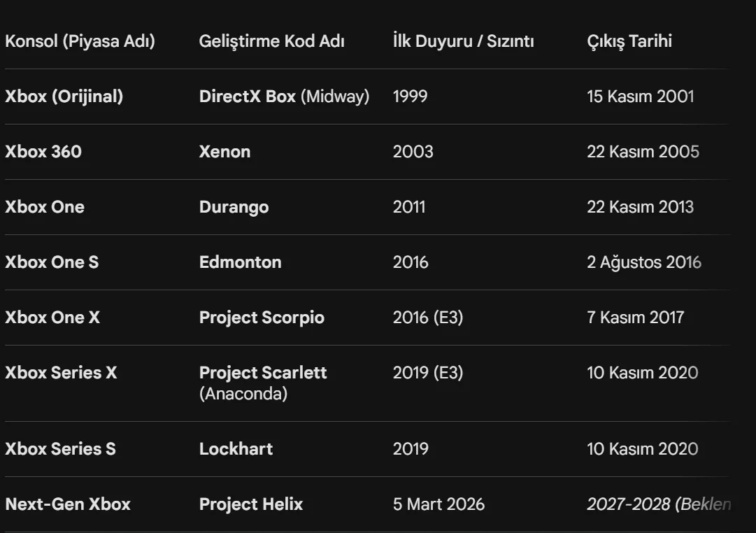Select the "Xenon" code name cell
756x533 pixels.
tap(224, 152)
